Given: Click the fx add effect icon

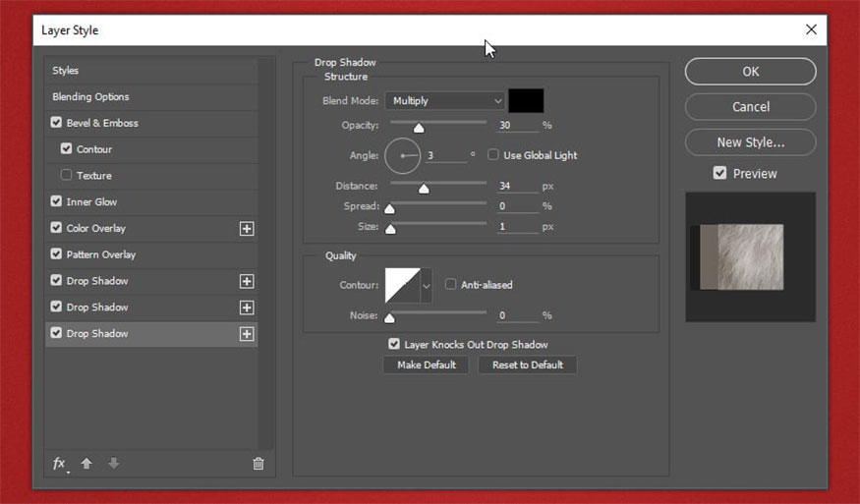Looking at the screenshot, I should pyautogui.click(x=60, y=464).
